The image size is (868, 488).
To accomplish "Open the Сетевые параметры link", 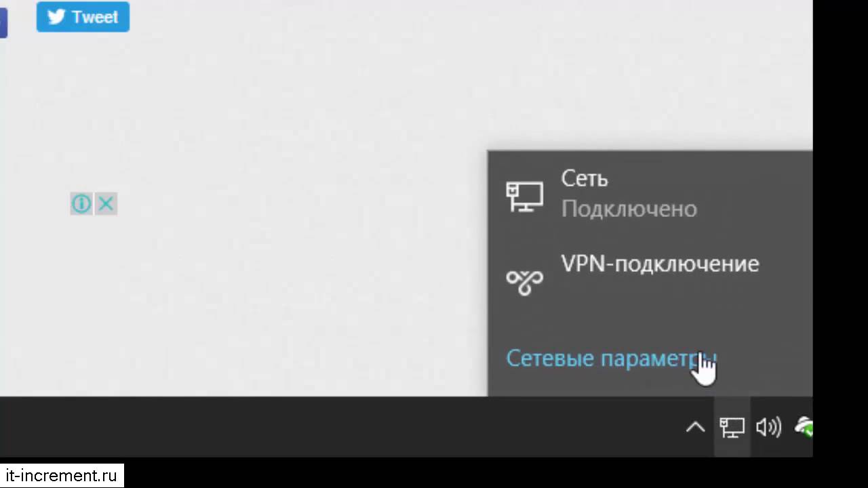I will [x=611, y=359].
